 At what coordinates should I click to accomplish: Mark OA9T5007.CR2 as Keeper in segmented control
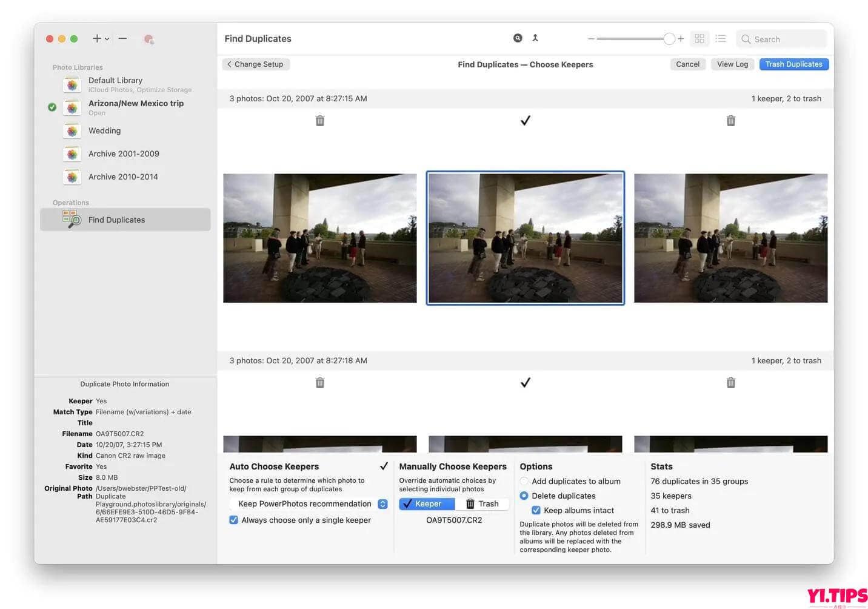(426, 503)
